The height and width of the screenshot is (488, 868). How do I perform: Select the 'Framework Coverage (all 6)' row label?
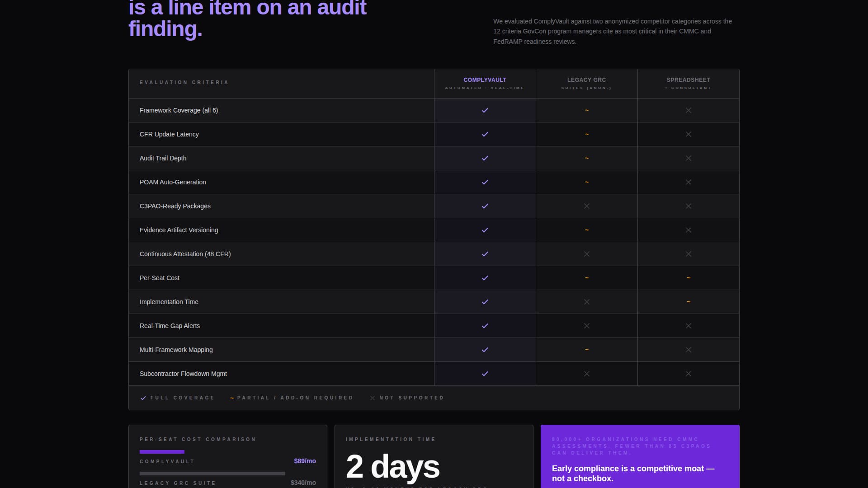(179, 110)
